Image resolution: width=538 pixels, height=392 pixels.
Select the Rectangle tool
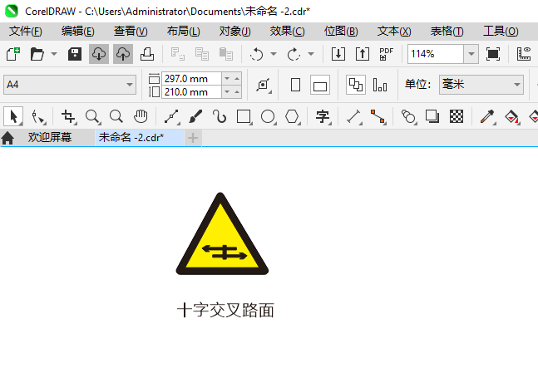(244, 117)
